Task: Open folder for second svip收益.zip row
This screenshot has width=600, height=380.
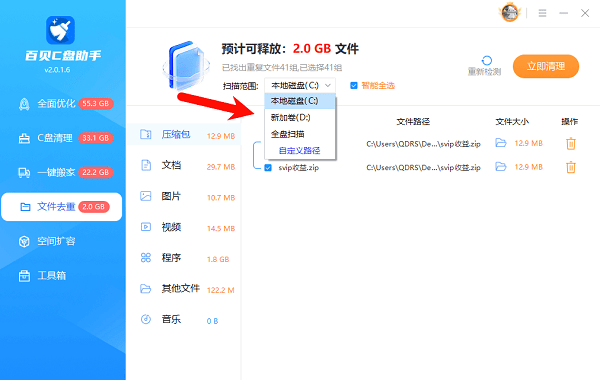Action: tap(501, 167)
